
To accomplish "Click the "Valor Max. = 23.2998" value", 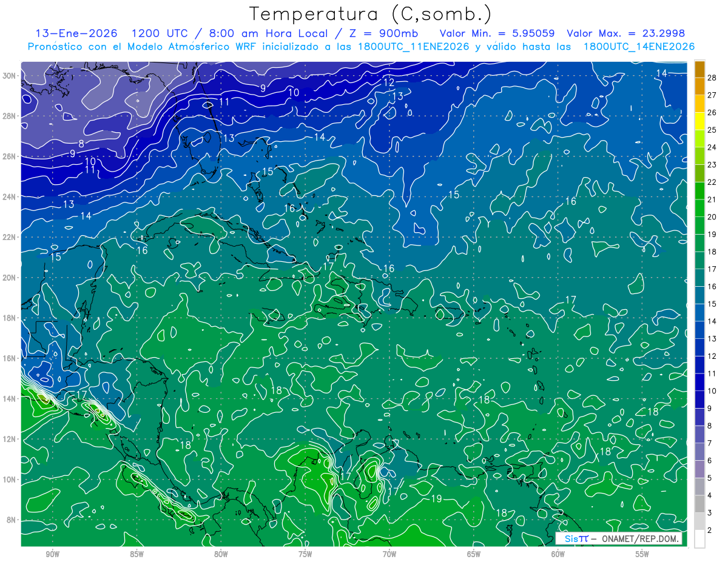I will pyautogui.click(x=626, y=33).
